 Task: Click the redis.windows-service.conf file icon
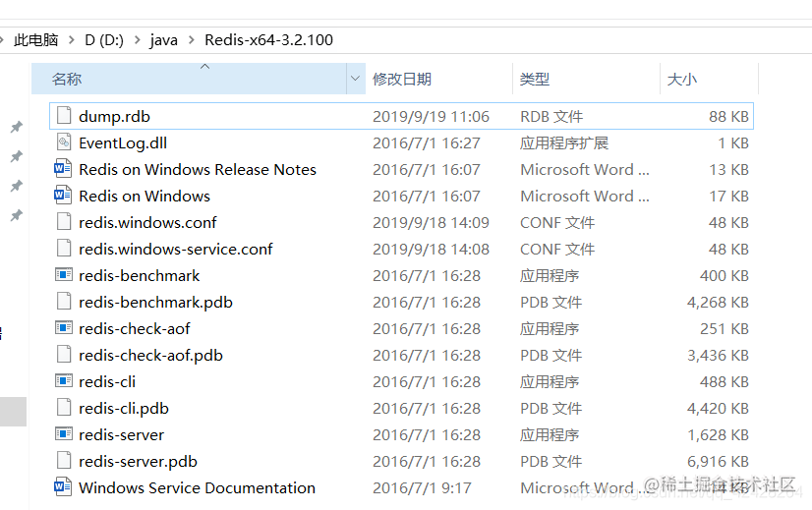[x=64, y=248]
